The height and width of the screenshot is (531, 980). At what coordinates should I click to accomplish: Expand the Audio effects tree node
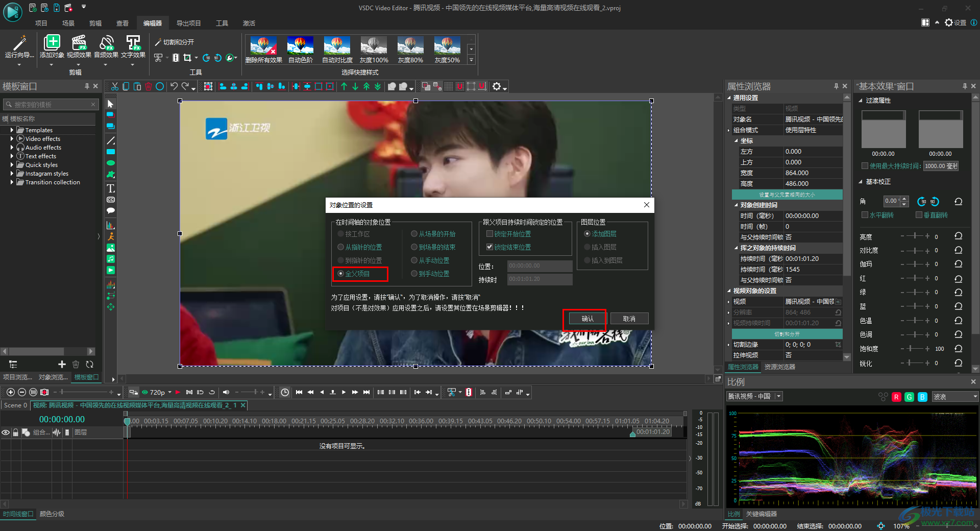point(12,148)
